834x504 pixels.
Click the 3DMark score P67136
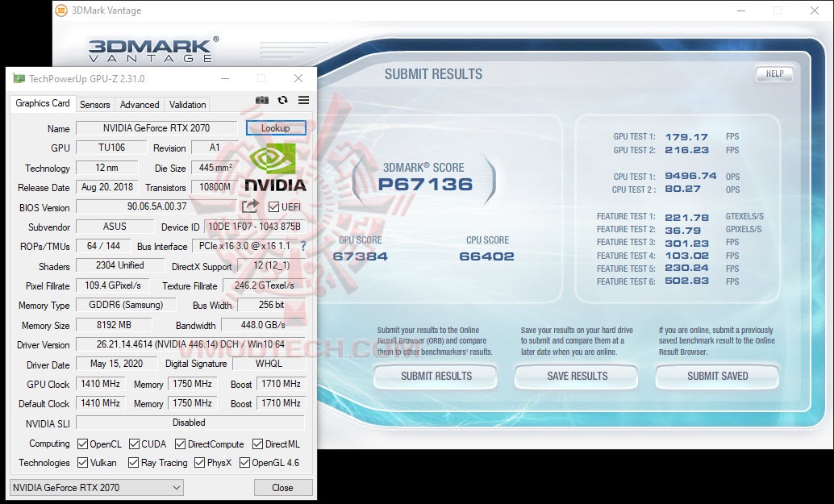click(425, 185)
